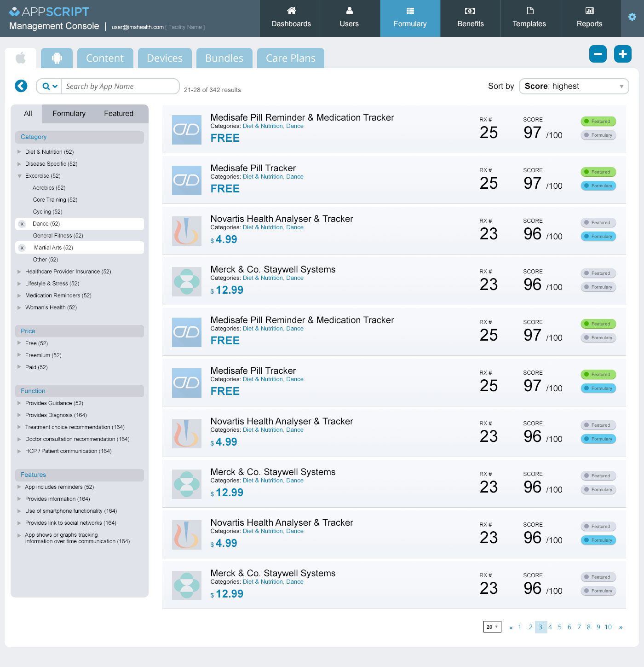Click the blue minus button

[598, 54]
